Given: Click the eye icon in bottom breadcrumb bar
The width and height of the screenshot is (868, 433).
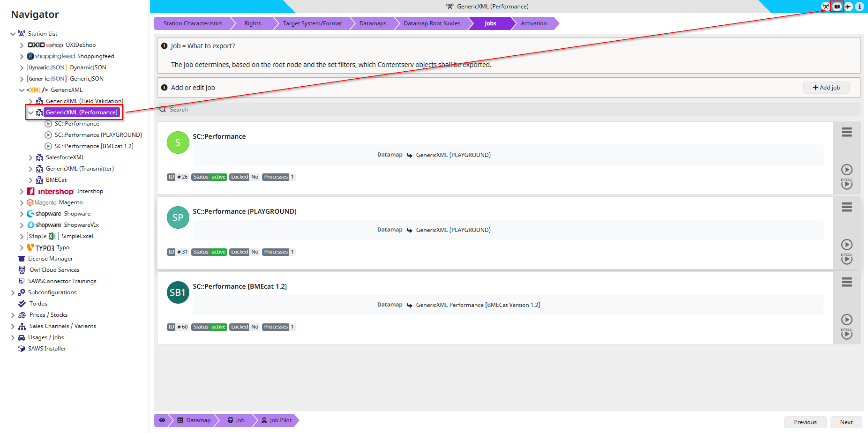Looking at the screenshot, I should coord(162,420).
